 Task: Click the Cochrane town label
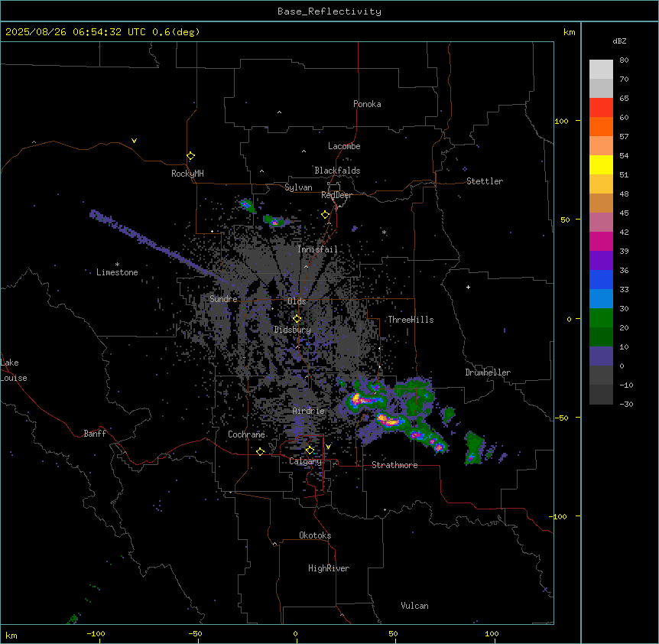click(246, 434)
